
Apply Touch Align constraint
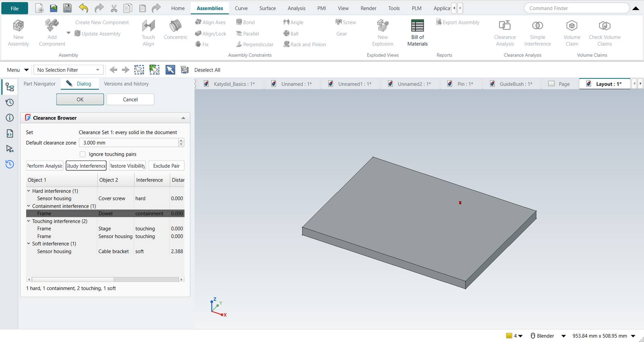(x=148, y=33)
